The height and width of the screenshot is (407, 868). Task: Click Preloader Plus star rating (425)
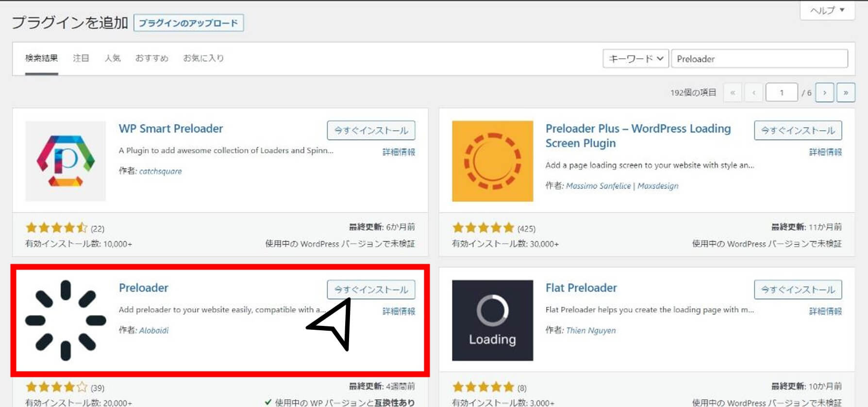click(x=494, y=228)
